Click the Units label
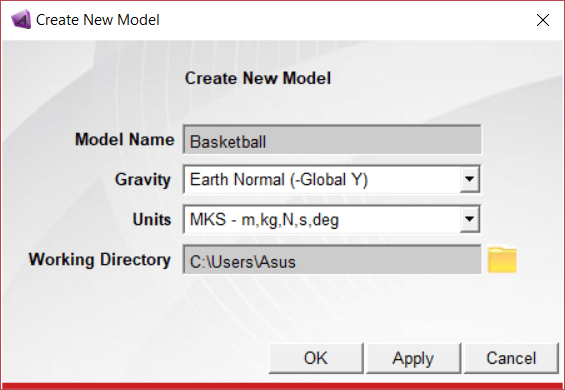 (152, 219)
